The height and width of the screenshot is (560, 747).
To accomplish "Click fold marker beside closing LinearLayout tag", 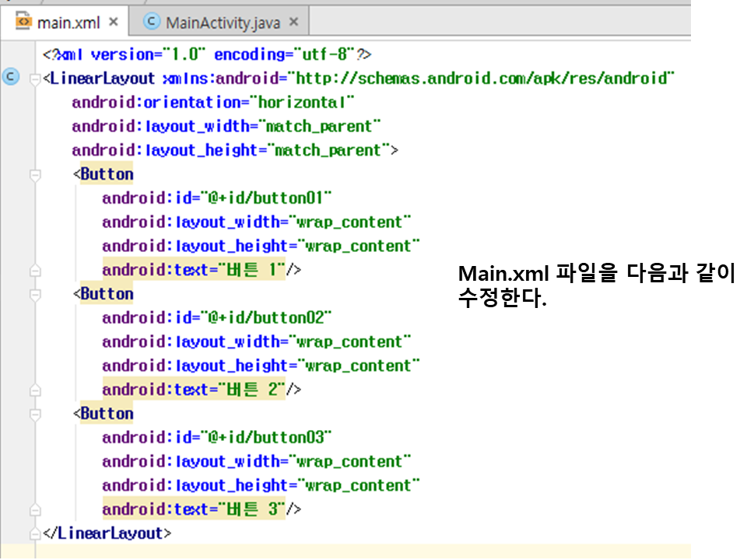I will pyautogui.click(x=34, y=534).
